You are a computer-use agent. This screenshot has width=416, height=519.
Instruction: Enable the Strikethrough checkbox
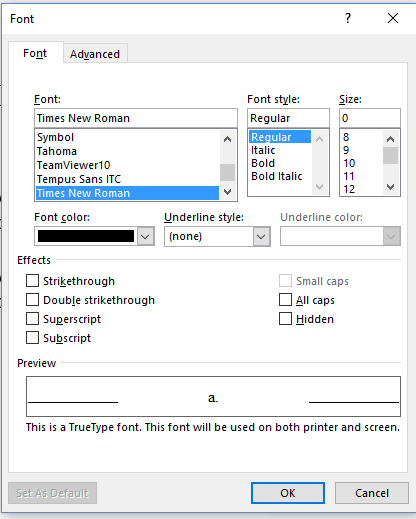click(32, 281)
